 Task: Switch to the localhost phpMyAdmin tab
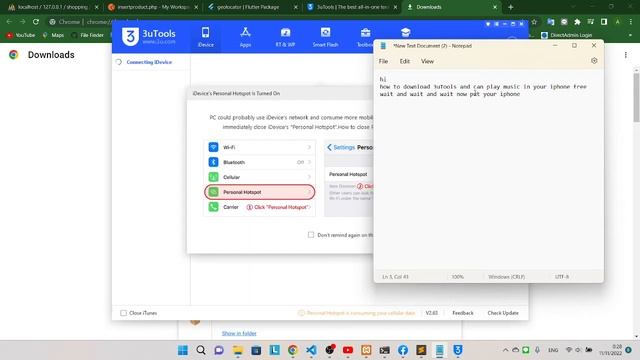[52, 7]
